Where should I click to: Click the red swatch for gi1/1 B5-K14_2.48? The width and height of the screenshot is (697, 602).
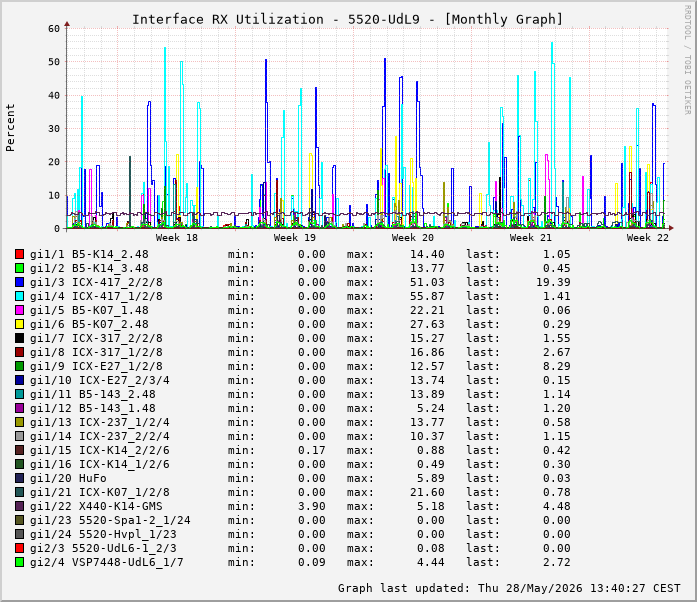pyautogui.click(x=19, y=254)
